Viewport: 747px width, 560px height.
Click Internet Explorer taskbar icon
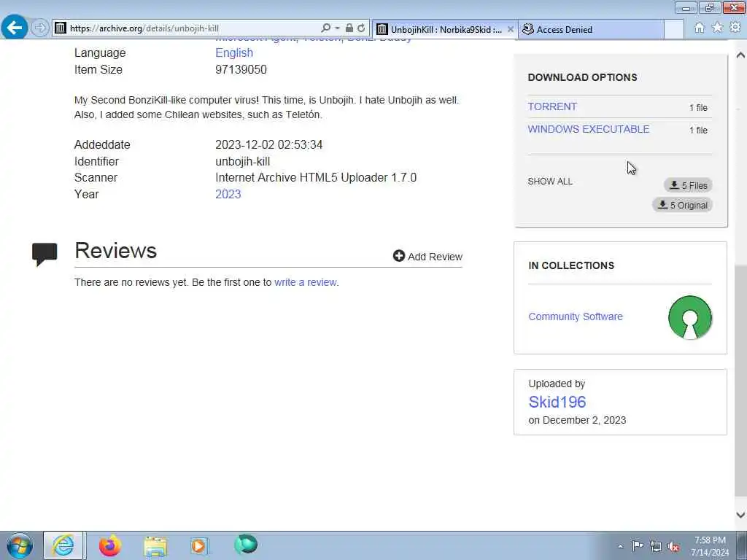coord(63,545)
